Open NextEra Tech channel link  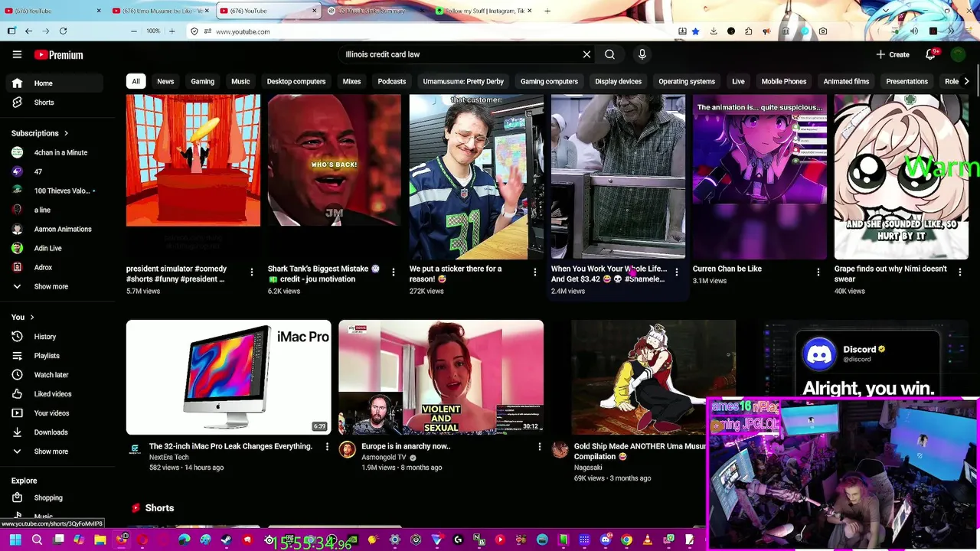[x=168, y=457]
